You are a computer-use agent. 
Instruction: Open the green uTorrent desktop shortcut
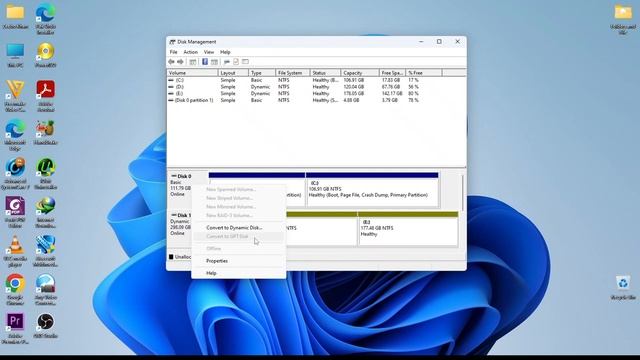coord(46,173)
